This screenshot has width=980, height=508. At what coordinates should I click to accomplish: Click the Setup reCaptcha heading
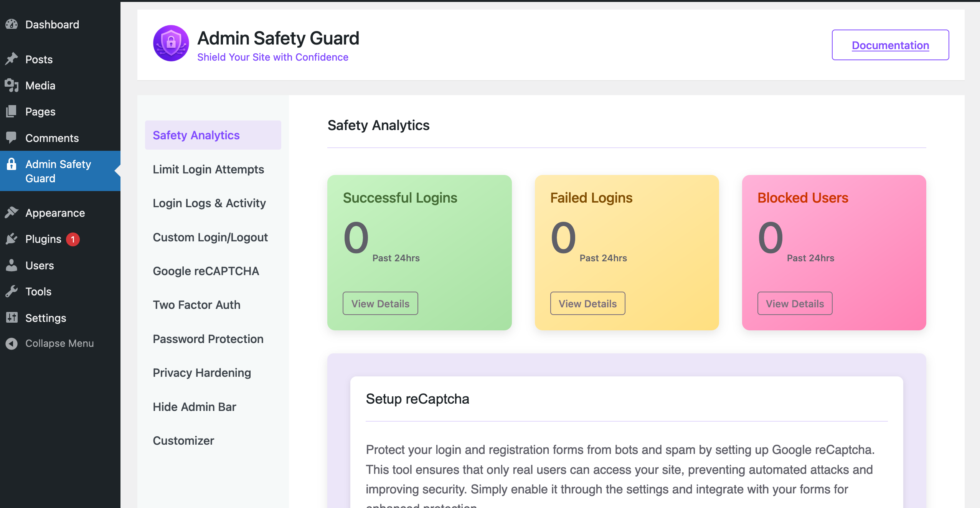point(417,399)
